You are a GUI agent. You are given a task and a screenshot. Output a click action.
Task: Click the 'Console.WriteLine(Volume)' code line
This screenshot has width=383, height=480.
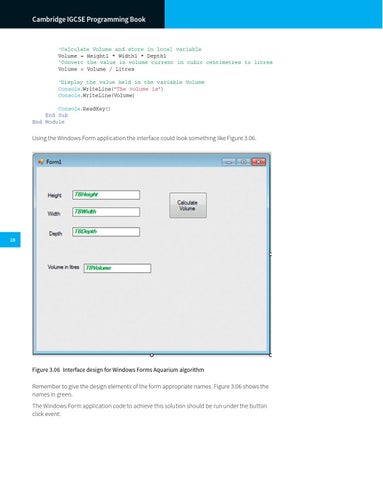pos(96,96)
